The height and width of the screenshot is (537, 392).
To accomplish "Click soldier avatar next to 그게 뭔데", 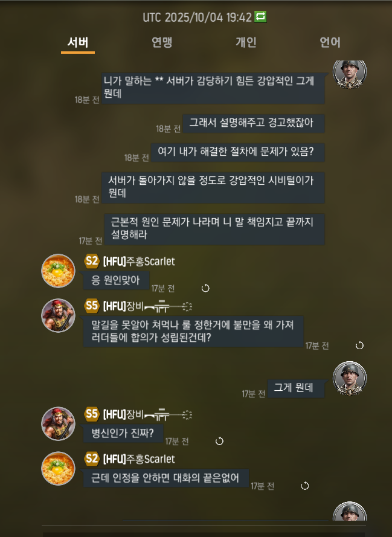I will click(x=350, y=378).
